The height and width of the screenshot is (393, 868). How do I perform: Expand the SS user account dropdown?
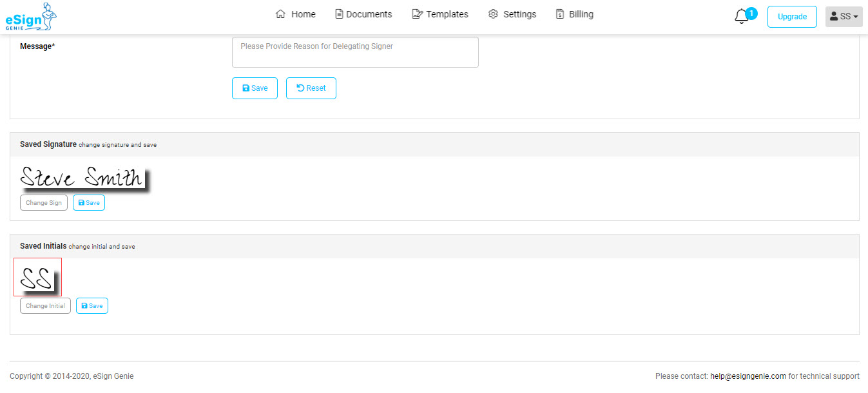[844, 17]
